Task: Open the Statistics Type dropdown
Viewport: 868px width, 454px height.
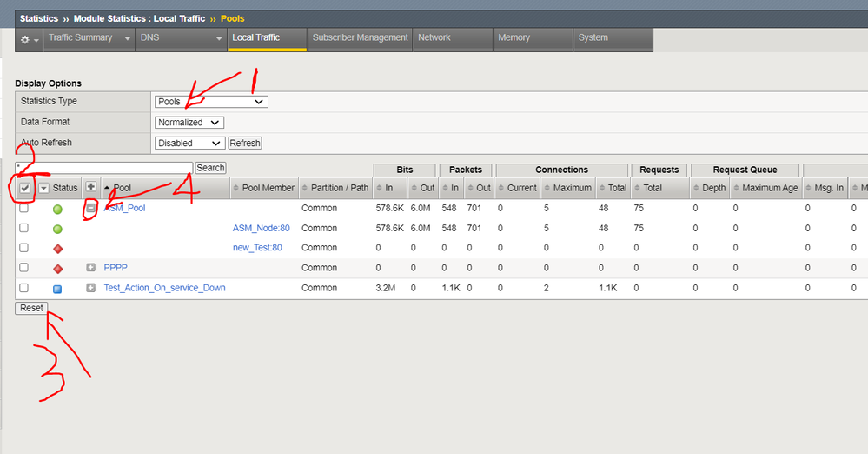Action: pos(211,102)
